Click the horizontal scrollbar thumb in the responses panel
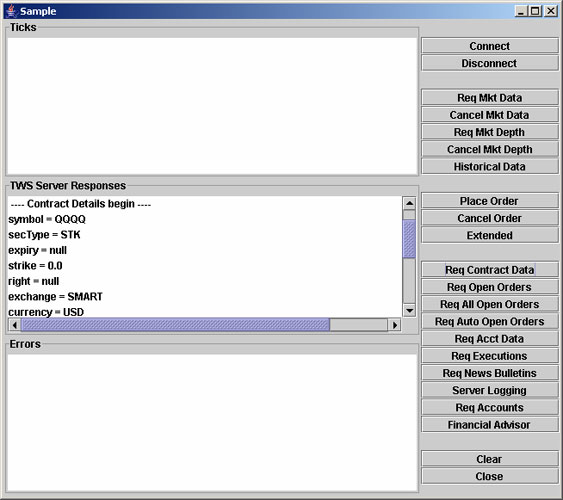 [x=176, y=325]
